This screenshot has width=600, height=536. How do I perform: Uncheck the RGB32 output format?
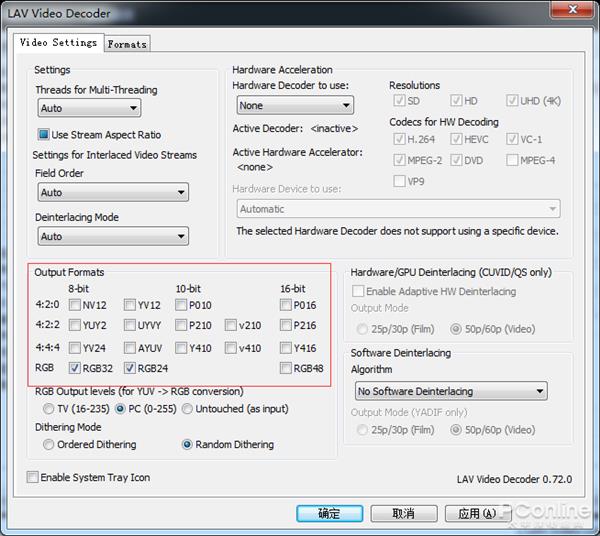tap(74, 368)
